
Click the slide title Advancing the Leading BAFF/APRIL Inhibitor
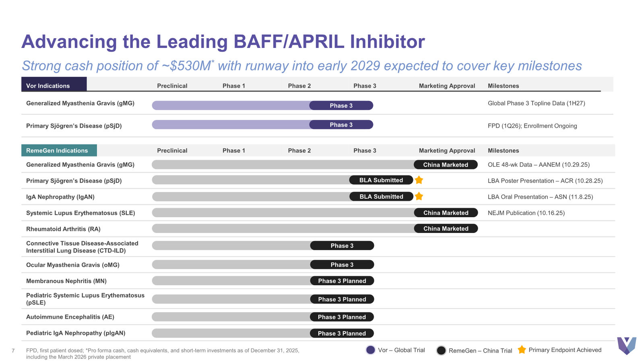[223, 41]
